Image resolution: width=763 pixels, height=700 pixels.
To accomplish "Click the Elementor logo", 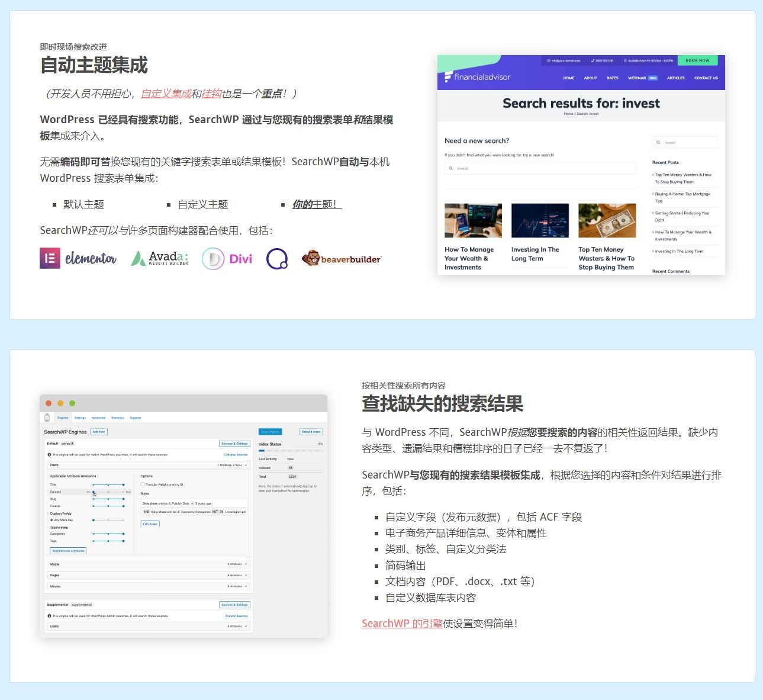I will coord(78,258).
